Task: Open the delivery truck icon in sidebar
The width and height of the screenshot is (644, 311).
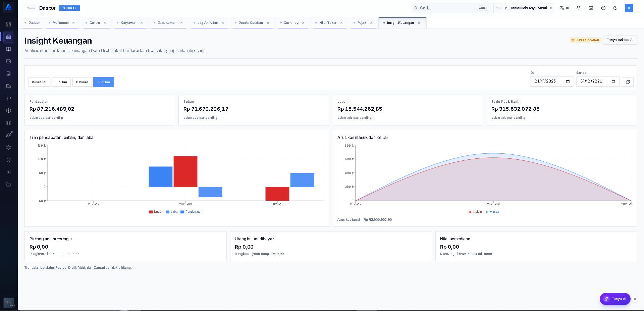Action: tap(9, 86)
